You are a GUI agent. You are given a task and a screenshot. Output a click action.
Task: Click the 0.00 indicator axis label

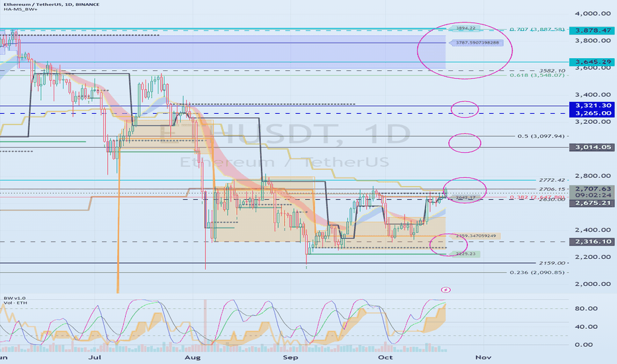[583, 345]
